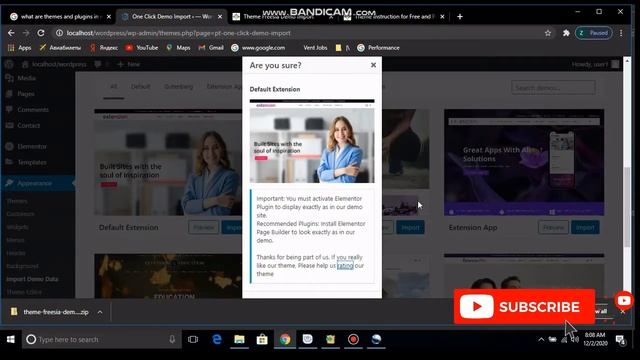Open Microsoft Store from taskbar
640x360 pixels.
coord(262,340)
